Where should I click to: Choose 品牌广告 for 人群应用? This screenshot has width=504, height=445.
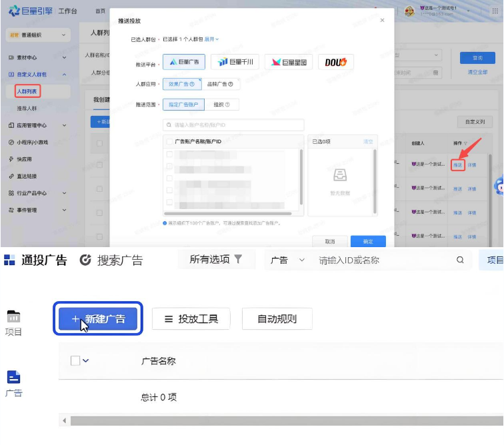point(221,84)
